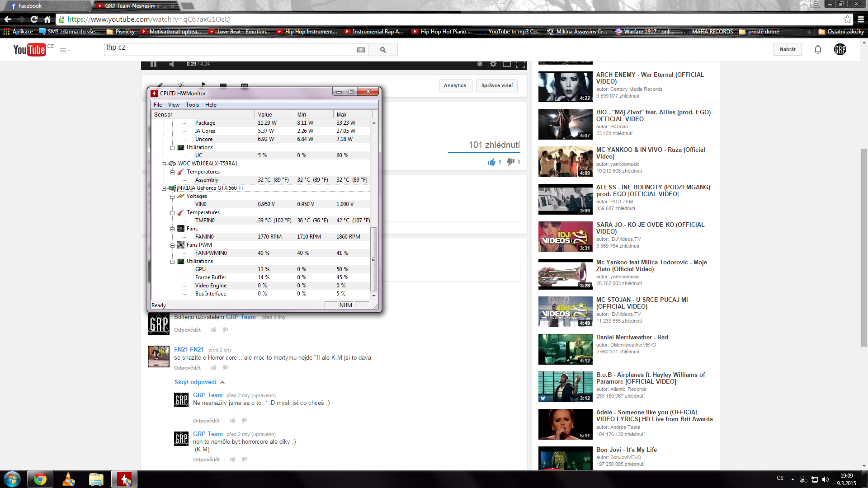
Task: Open ARCH ENEMY War Eternal thumbnail
Action: pyautogui.click(x=565, y=87)
